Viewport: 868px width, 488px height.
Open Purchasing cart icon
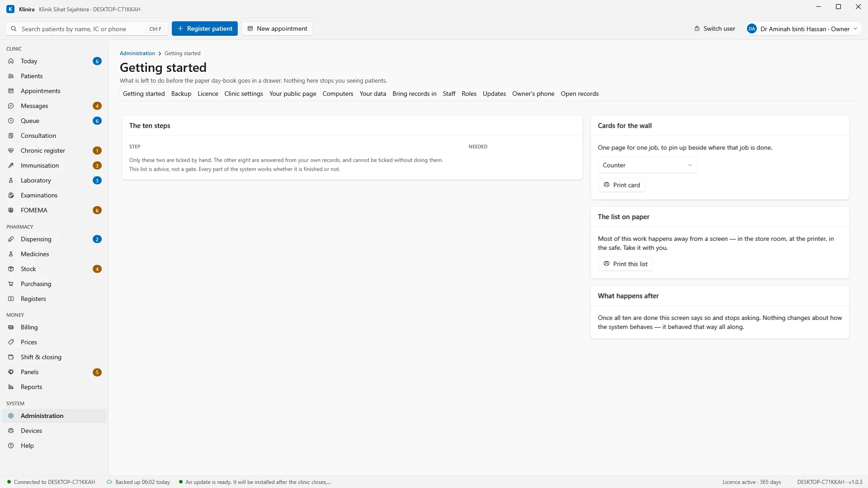click(11, 284)
